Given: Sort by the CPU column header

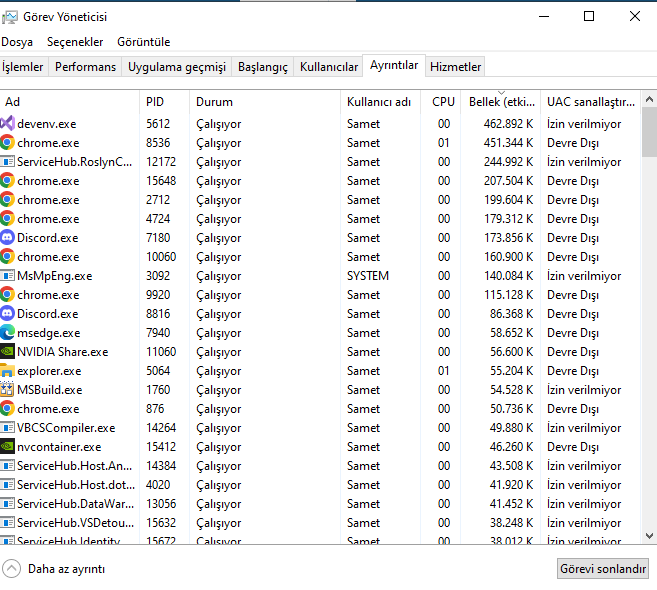Looking at the screenshot, I should pos(440,102).
